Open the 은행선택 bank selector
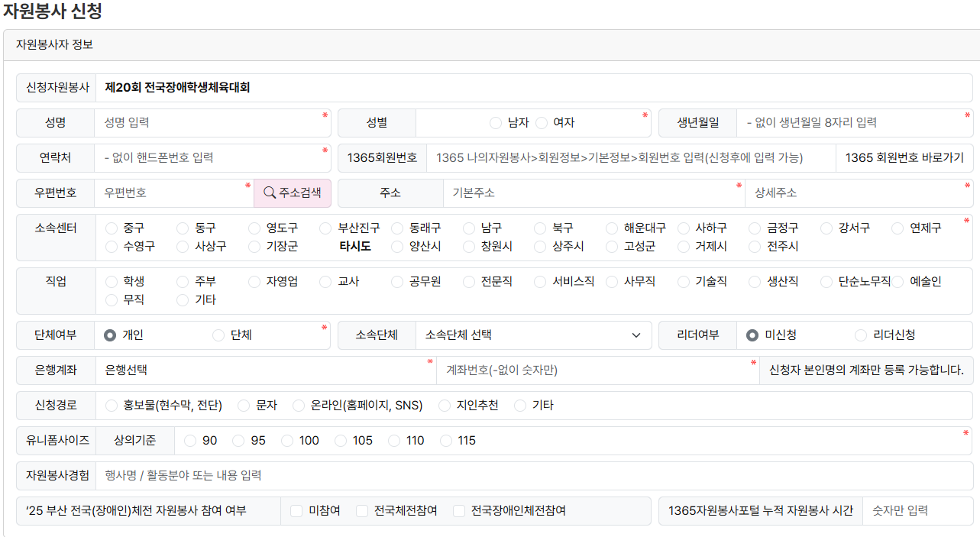Viewport: 980px width, 537px height. coord(265,370)
